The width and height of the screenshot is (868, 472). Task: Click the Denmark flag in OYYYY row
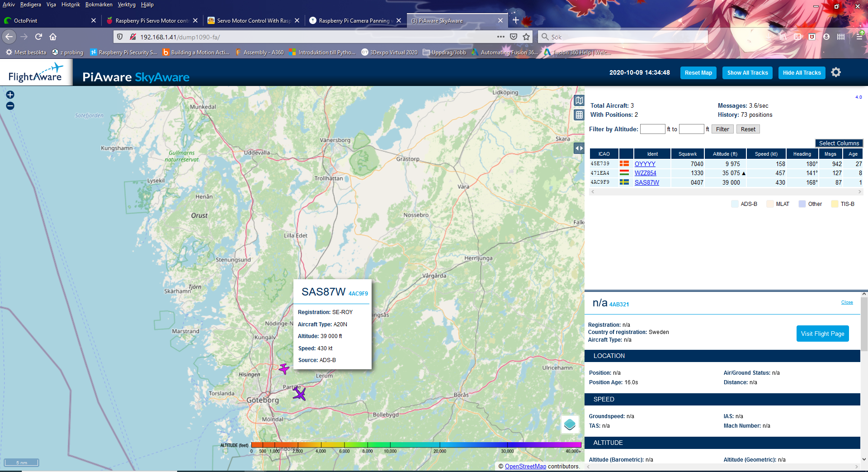click(x=624, y=164)
